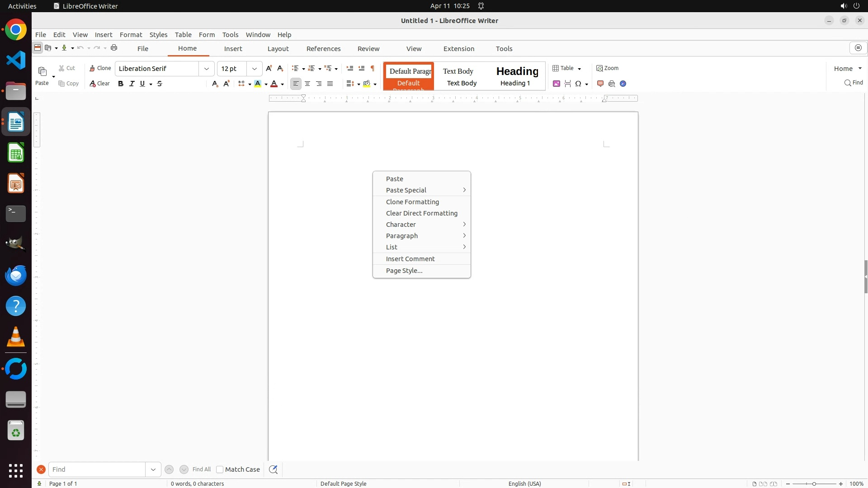This screenshot has height=488, width=868.
Task: Click the red font color swatch
Action: click(274, 84)
